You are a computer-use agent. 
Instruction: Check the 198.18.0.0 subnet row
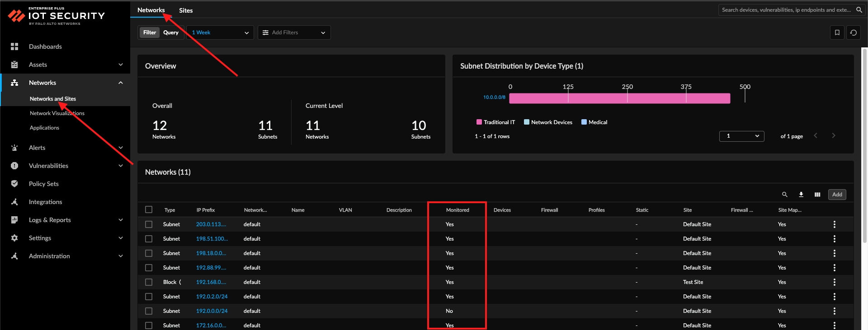click(149, 253)
